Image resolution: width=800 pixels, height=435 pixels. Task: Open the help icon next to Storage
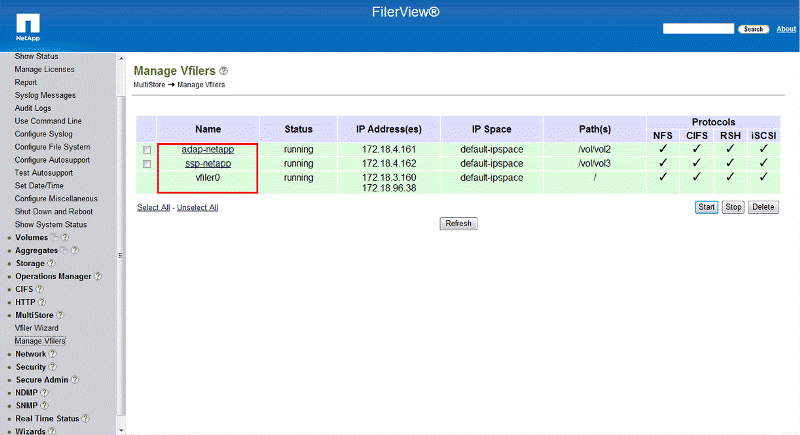(x=51, y=263)
